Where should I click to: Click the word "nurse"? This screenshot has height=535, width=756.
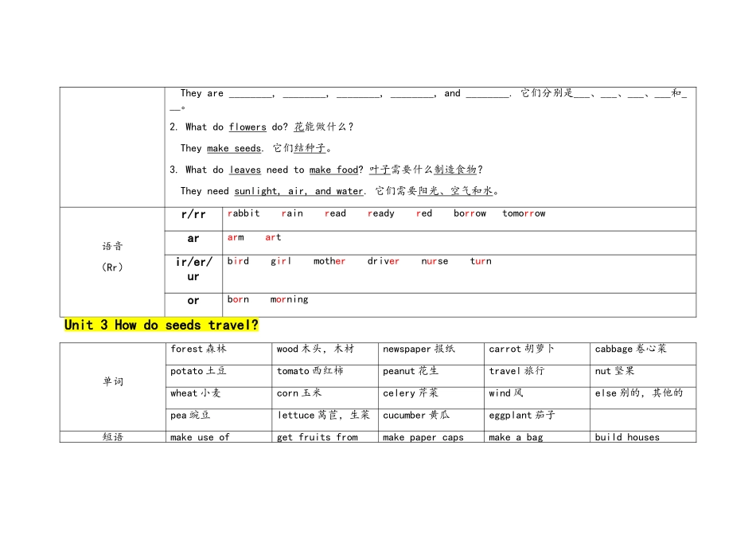point(435,261)
